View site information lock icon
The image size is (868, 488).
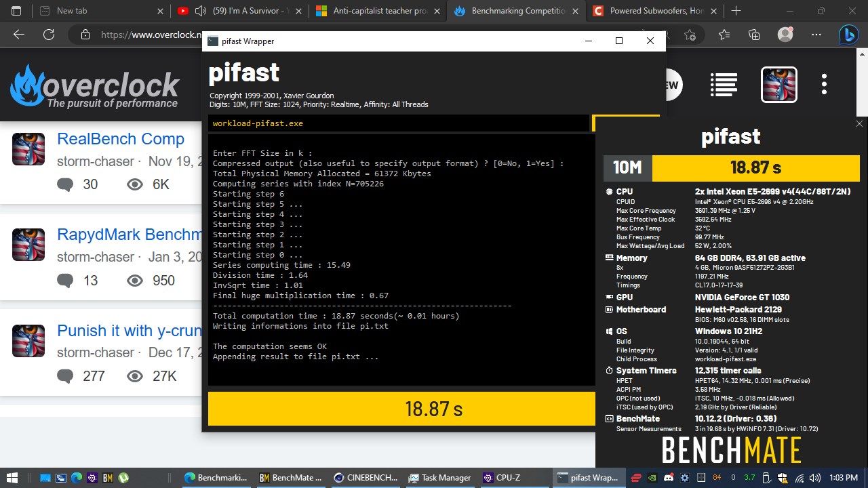pos(85,35)
